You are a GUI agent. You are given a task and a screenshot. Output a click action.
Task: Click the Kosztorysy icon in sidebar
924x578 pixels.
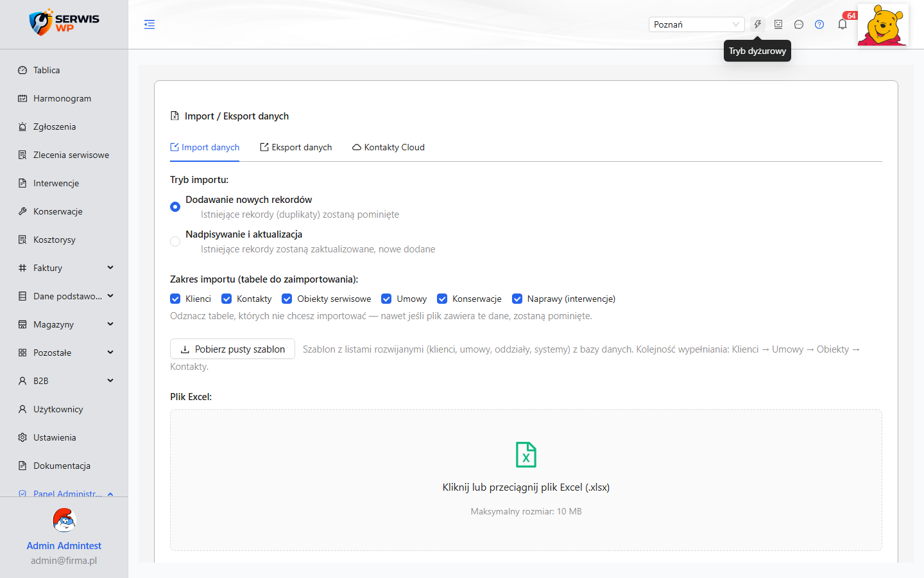pyautogui.click(x=22, y=240)
